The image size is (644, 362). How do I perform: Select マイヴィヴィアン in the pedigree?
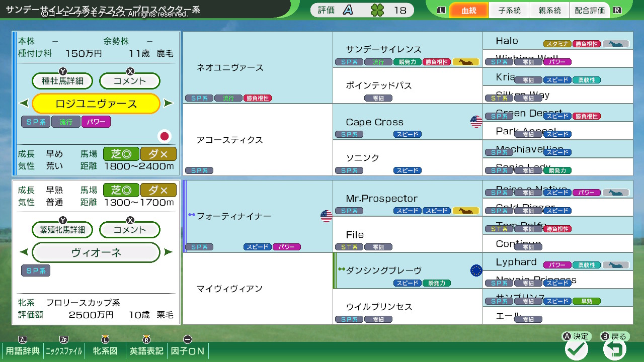(x=258, y=289)
